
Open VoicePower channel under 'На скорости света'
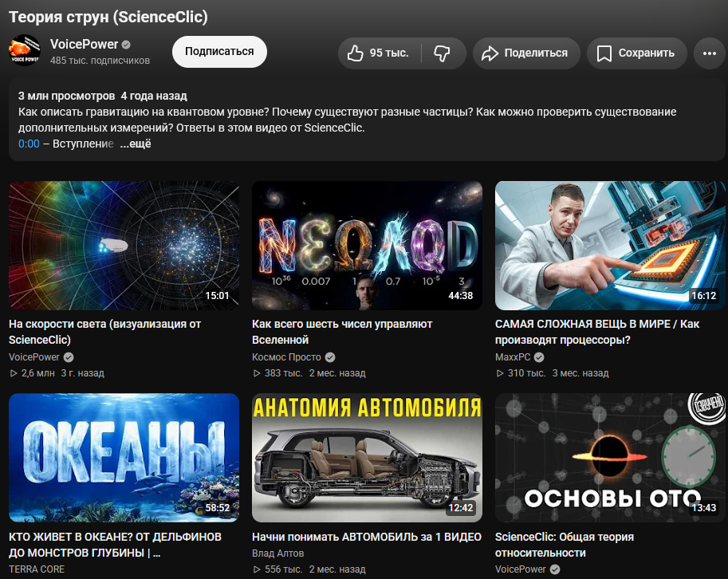pyautogui.click(x=34, y=357)
